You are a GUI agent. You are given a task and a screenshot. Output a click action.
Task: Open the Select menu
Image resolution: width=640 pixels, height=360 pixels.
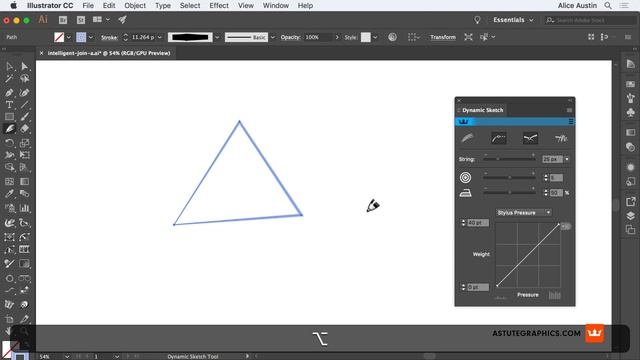(190, 6)
